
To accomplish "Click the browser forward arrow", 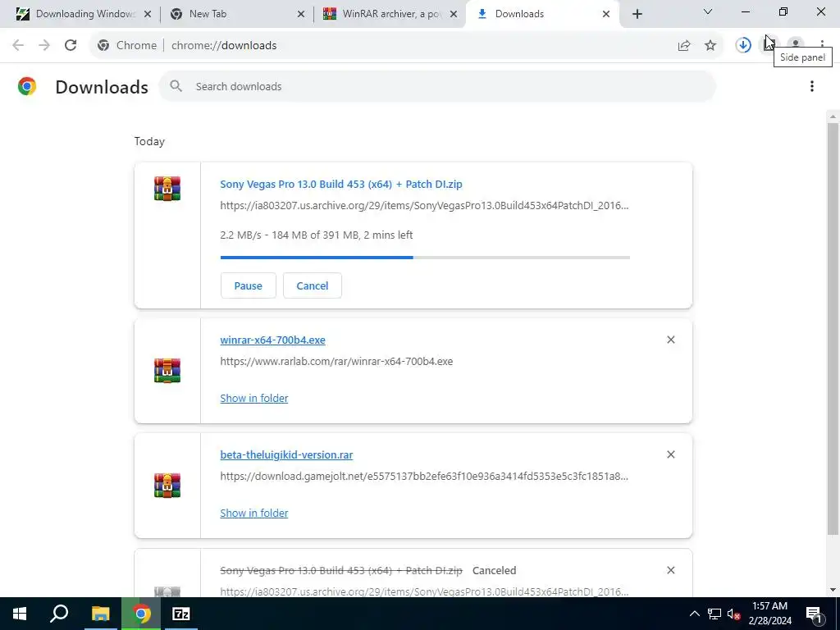I will tap(44, 46).
